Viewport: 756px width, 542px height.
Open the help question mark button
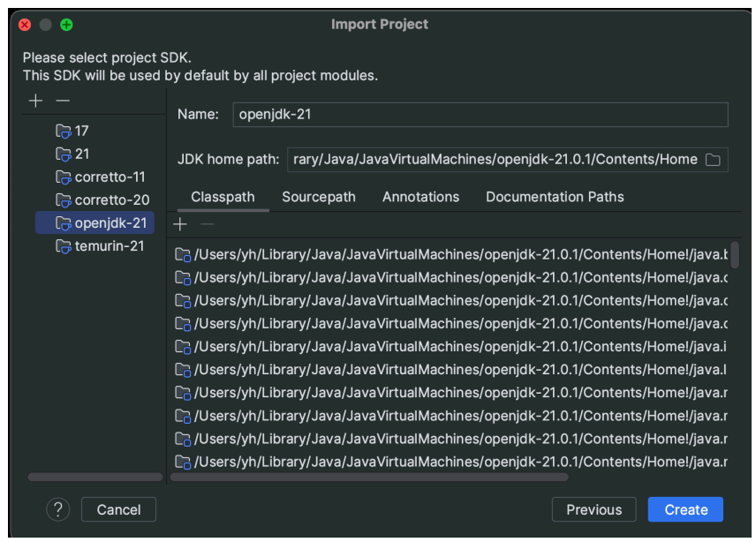point(58,509)
